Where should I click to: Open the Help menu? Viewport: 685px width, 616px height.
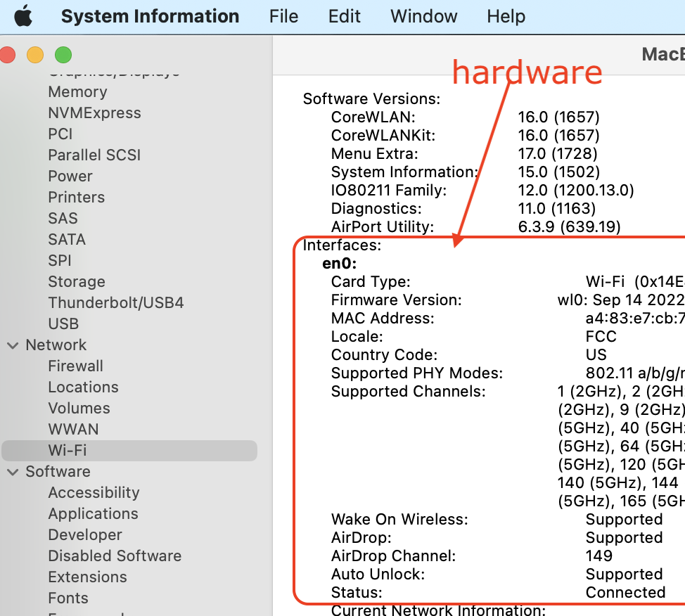click(506, 15)
